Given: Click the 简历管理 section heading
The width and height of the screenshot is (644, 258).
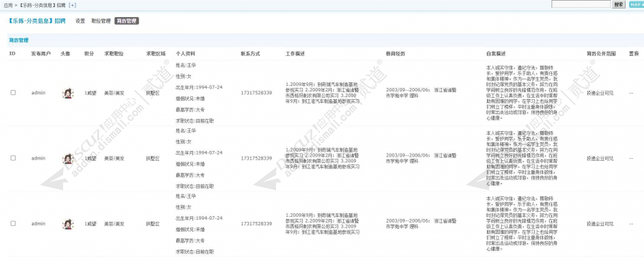Looking at the screenshot, I should pos(19,40).
